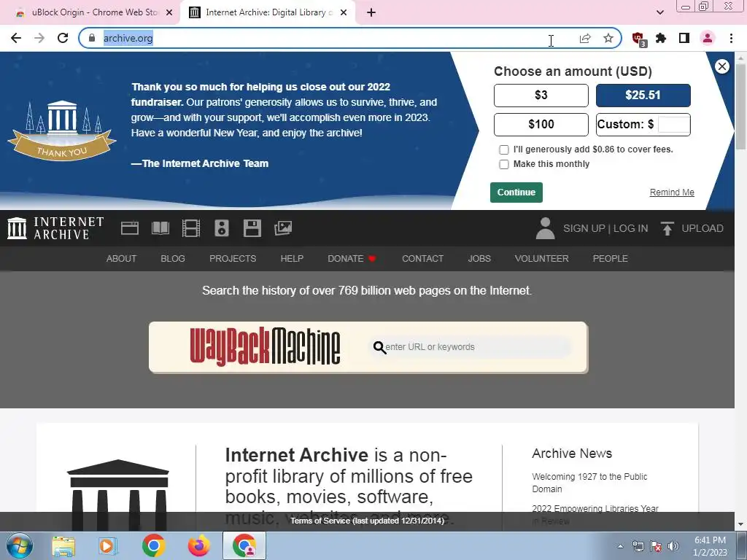Image resolution: width=747 pixels, height=560 pixels.
Task: Open the uBlock Origin extension icon
Action: pyautogui.click(x=638, y=39)
